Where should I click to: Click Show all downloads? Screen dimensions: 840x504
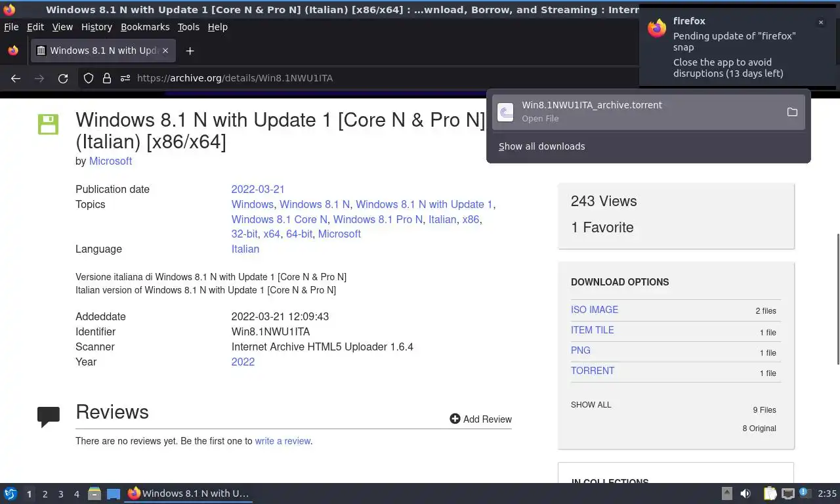point(541,146)
